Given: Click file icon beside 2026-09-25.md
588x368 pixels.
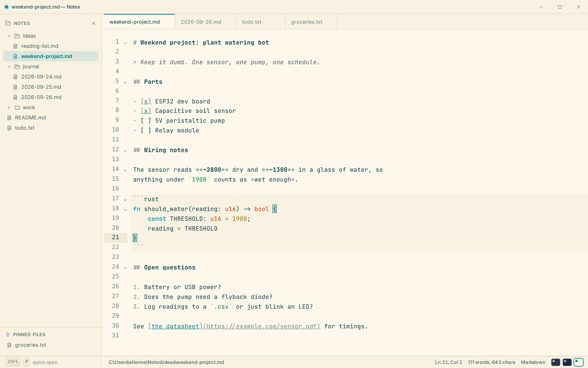Looking at the screenshot, I should tap(15, 87).
